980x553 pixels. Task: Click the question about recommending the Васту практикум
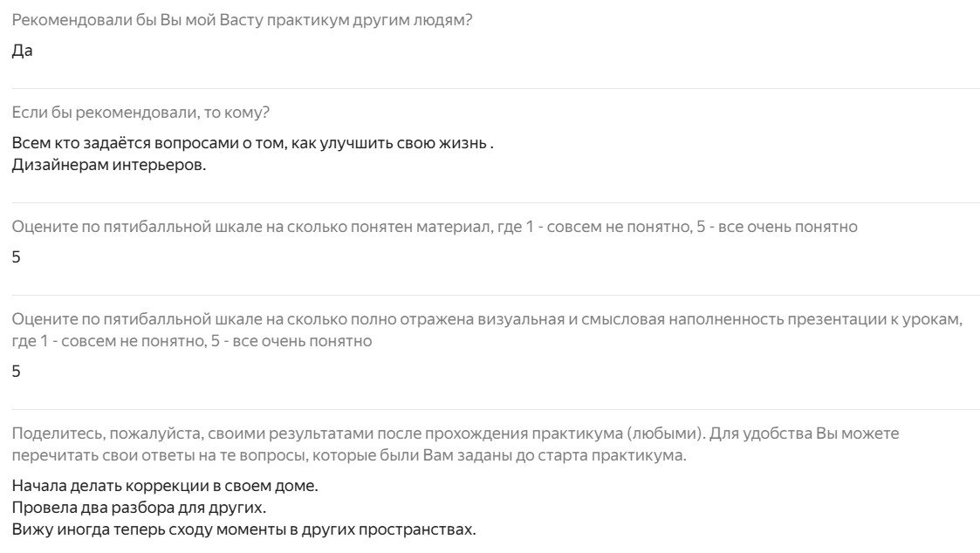(x=243, y=20)
